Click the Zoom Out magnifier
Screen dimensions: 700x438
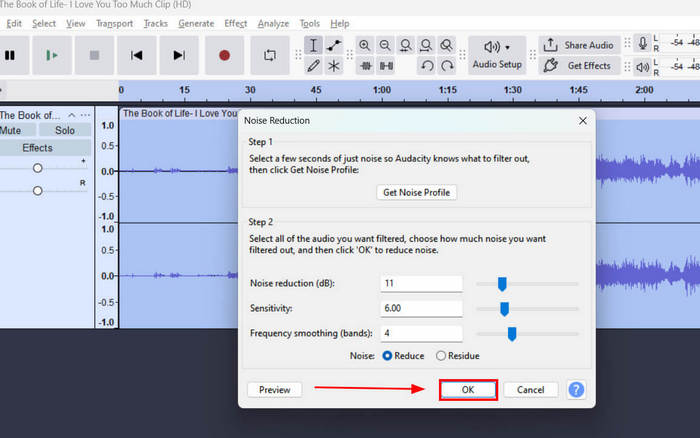coord(385,45)
